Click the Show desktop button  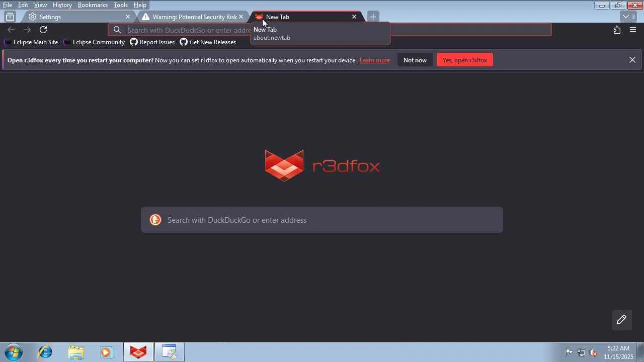pyautogui.click(x=640, y=352)
